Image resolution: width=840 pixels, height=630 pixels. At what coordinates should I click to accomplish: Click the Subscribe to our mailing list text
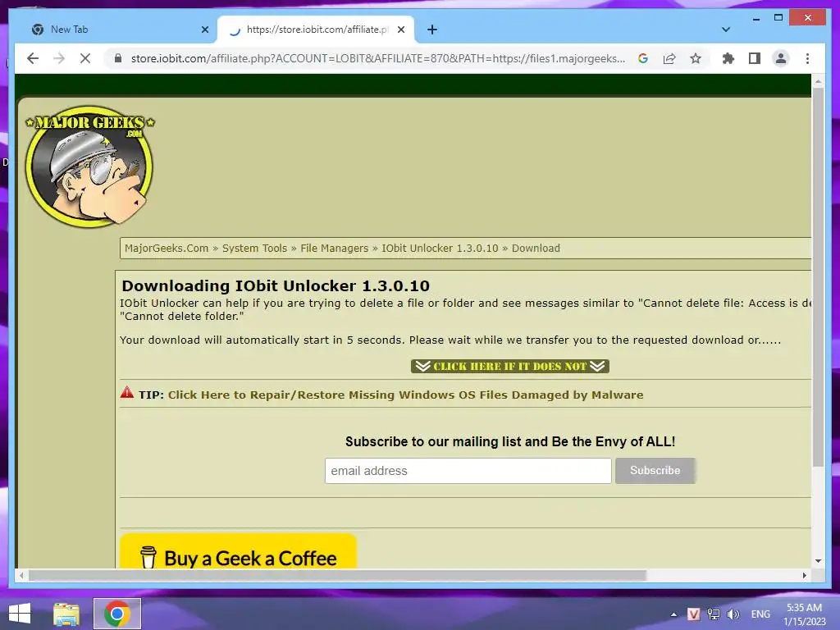click(x=510, y=441)
